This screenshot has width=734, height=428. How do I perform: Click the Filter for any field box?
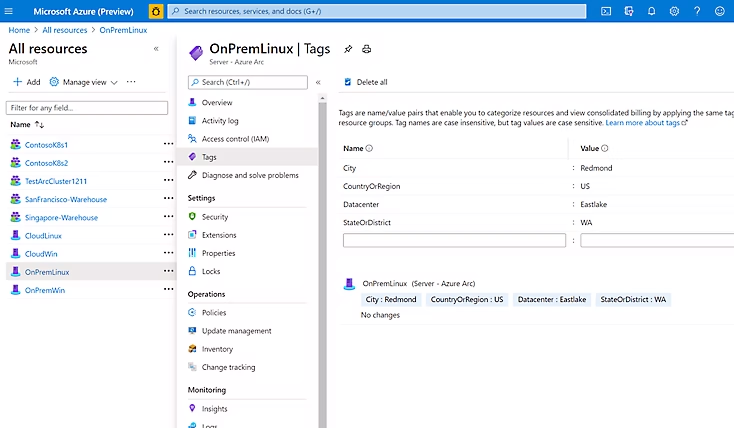pos(87,108)
